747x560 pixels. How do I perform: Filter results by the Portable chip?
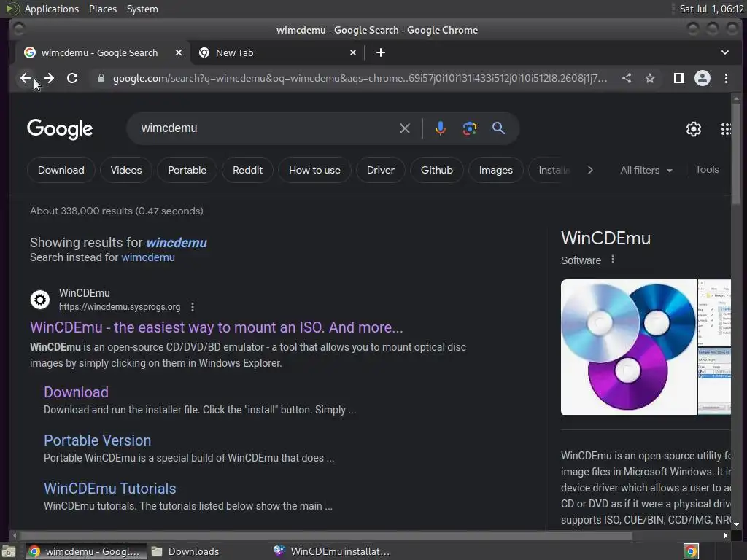[x=187, y=171]
